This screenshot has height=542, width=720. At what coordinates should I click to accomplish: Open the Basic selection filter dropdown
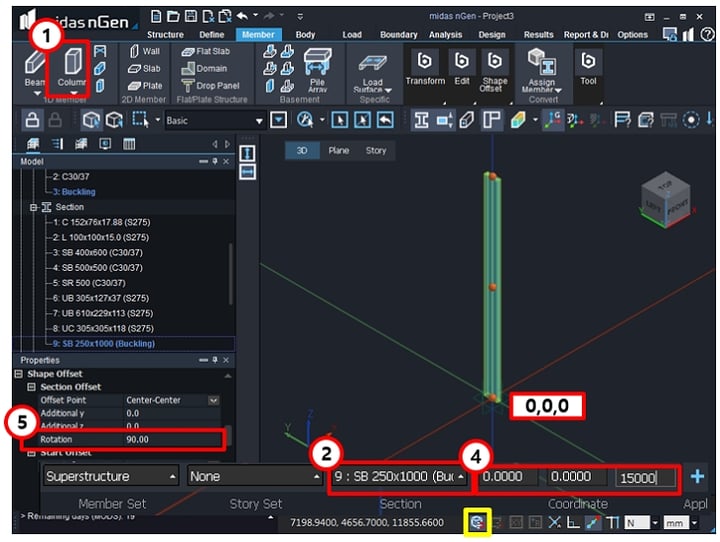point(214,121)
